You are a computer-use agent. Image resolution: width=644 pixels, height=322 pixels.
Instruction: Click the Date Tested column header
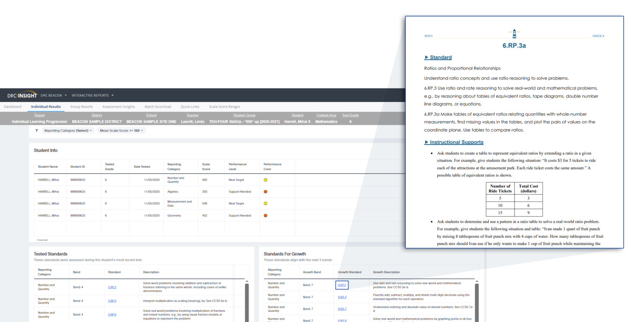coord(142,167)
